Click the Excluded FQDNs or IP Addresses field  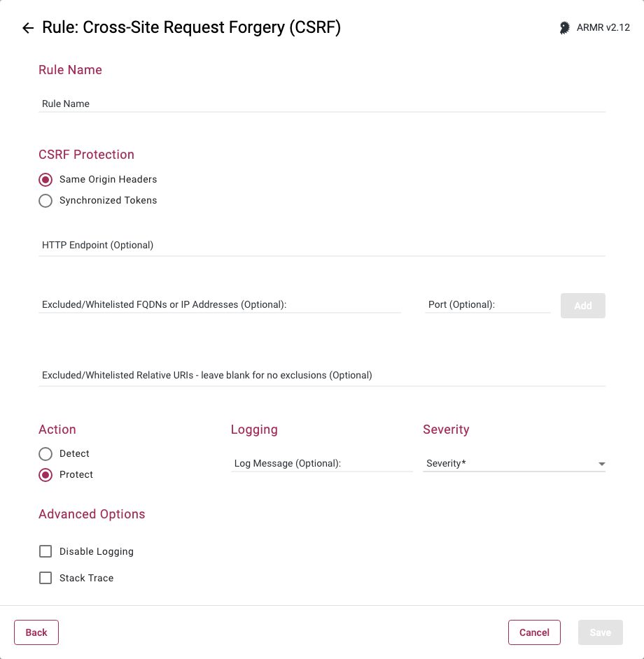pyautogui.click(x=220, y=305)
